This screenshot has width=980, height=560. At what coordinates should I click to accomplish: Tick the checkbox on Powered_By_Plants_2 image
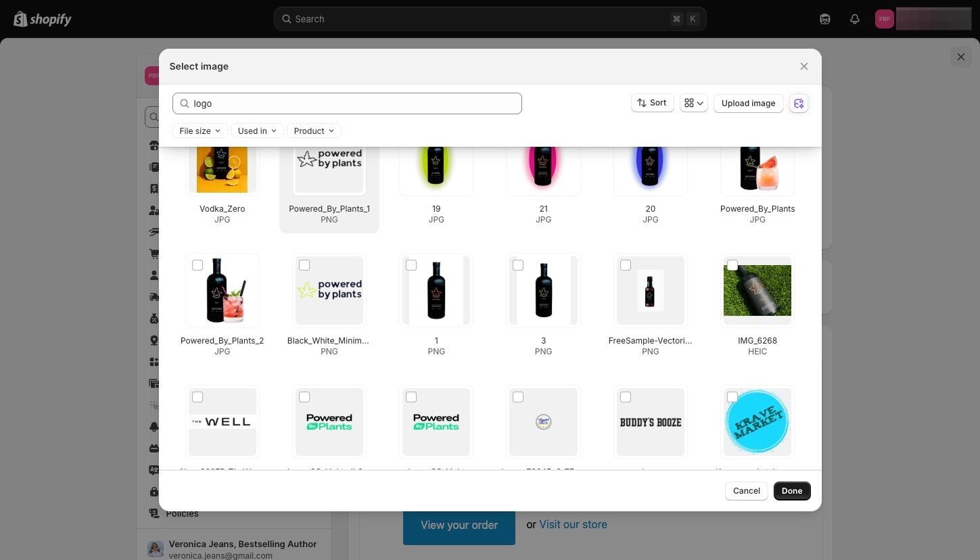click(197, 265)
